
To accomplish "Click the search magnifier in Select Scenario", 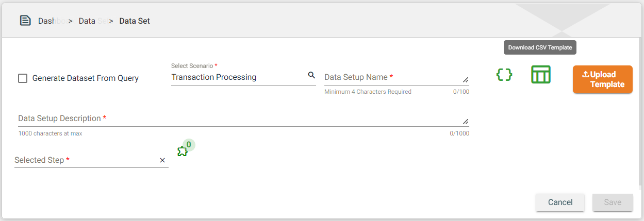I will pos(311,75).
